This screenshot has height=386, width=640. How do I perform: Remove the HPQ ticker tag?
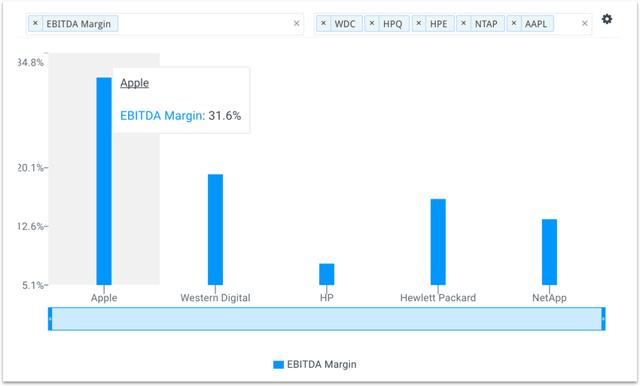pos(371,23)
